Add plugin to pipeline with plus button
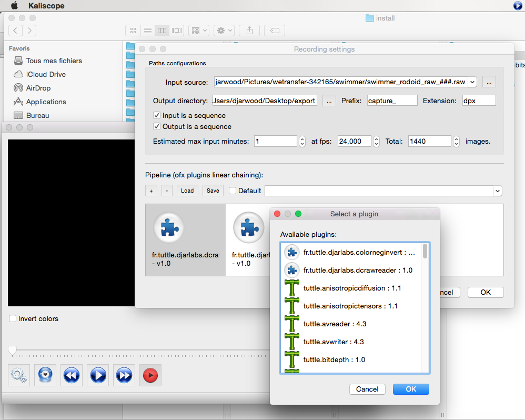 point(151,191)
